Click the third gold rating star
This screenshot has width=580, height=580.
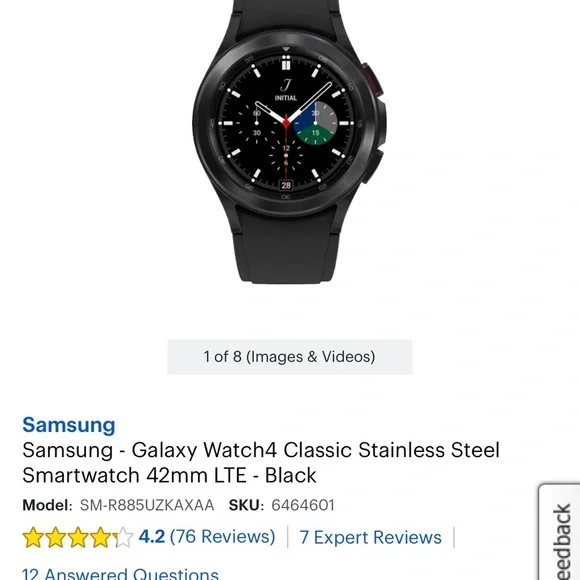click(78, 537)
